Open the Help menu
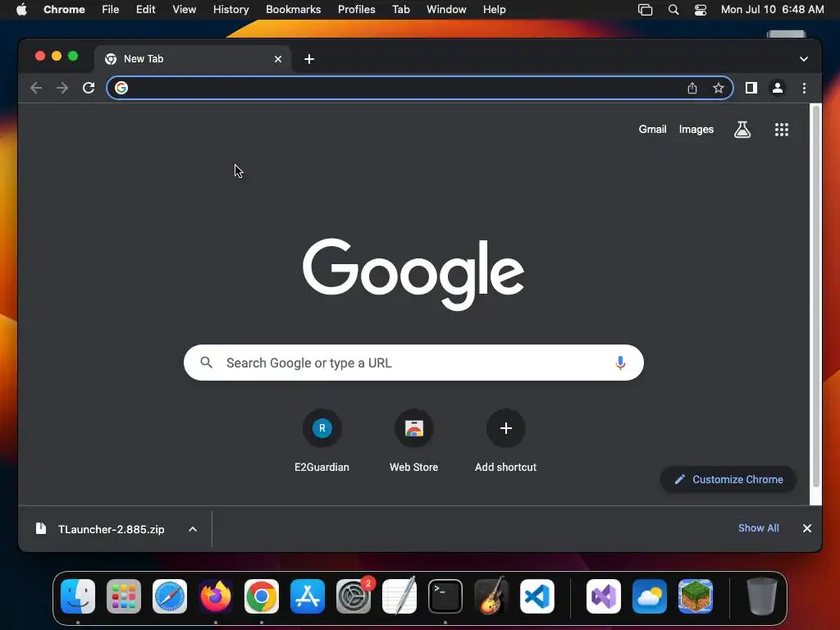Viewport: 840px width, 630px height. tap(494, 9)
